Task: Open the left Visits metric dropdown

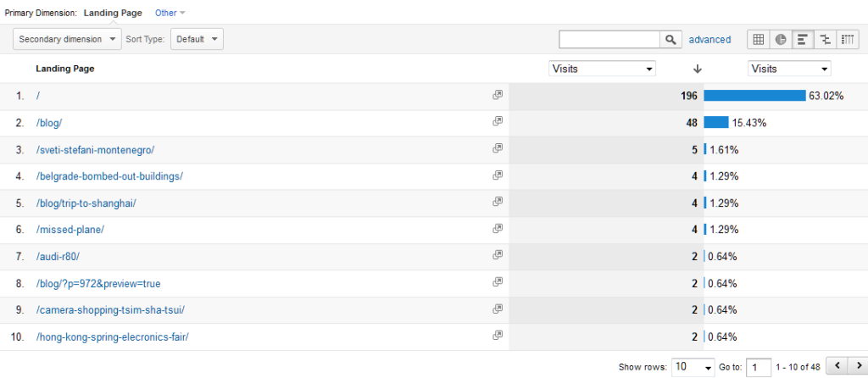Action: pos(603,69)
